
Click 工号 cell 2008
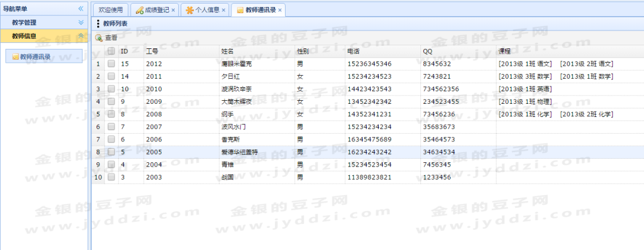pos(154,115)
